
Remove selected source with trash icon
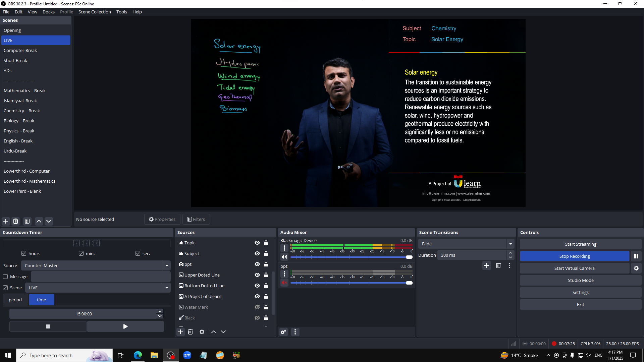tap(190, 332)
